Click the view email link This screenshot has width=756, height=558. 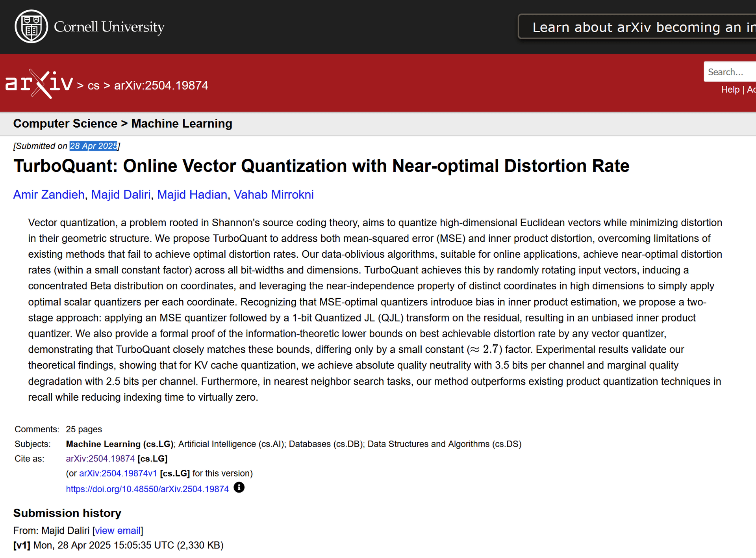118,531
